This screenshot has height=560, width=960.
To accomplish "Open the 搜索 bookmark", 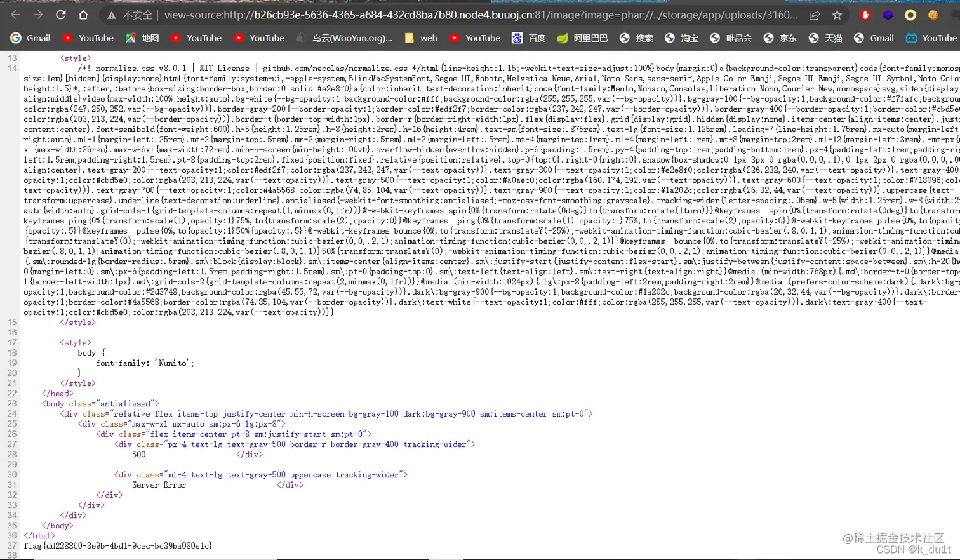I will click(x=636, y=38).
